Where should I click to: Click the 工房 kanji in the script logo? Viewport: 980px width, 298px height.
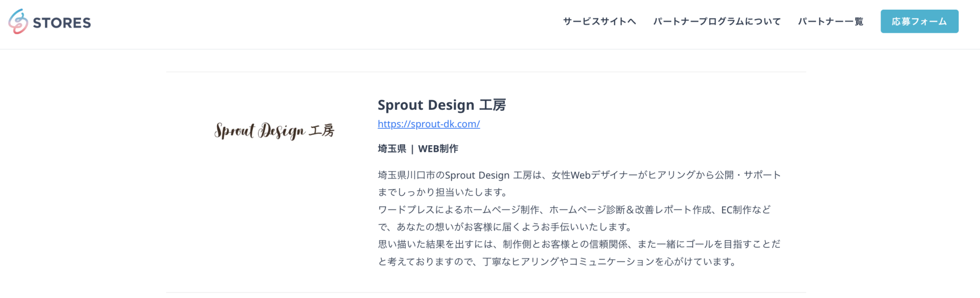[322, 131]
